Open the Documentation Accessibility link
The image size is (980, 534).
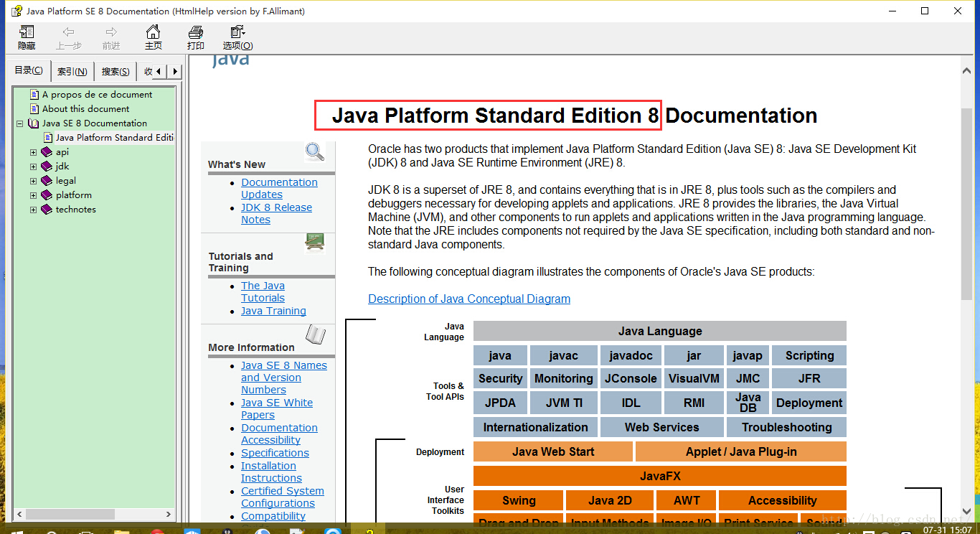(279, 434)
